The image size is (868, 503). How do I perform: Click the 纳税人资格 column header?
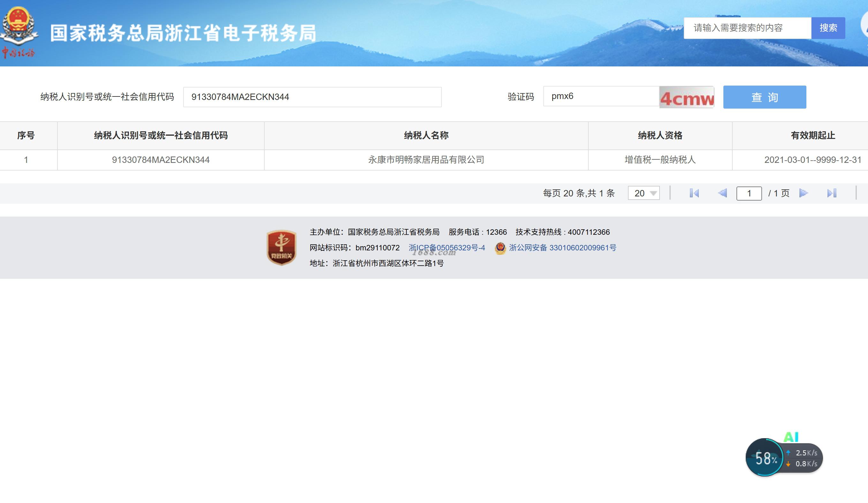pyautogui.click(x=660, y=136)
